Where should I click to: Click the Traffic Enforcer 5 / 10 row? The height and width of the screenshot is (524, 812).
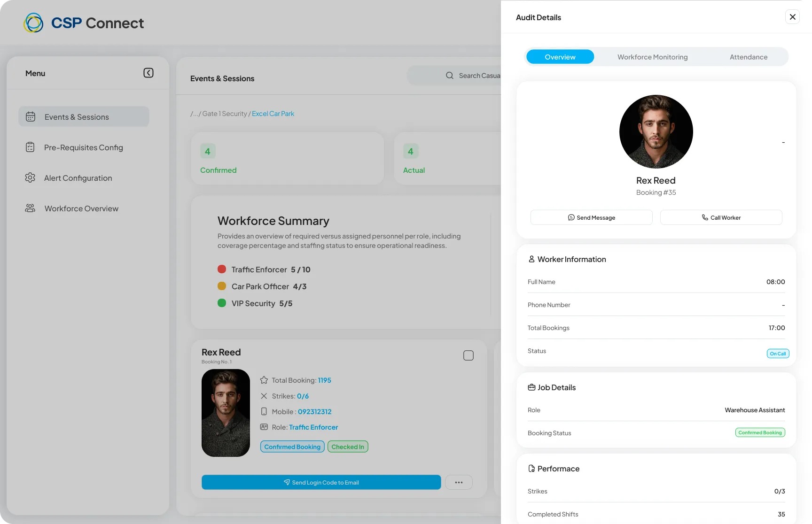(x=264, y=269)
